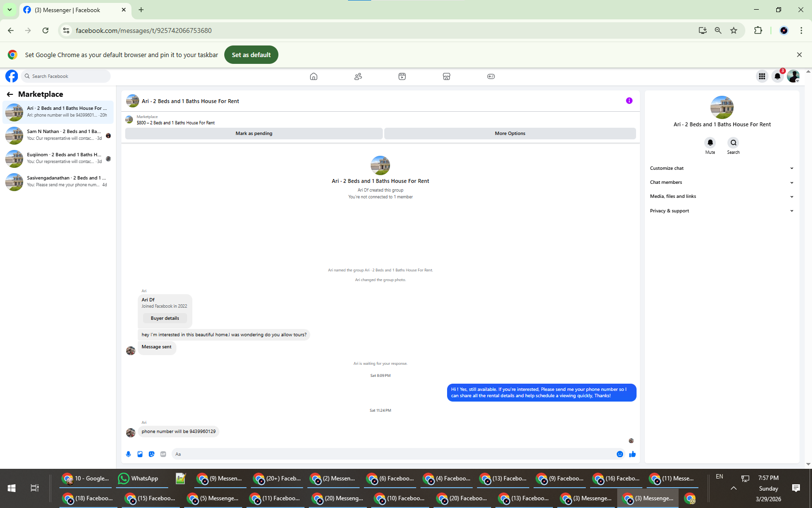Switch EN input language indicator
Screen dimensions: 812x508
tap(719, 477)
